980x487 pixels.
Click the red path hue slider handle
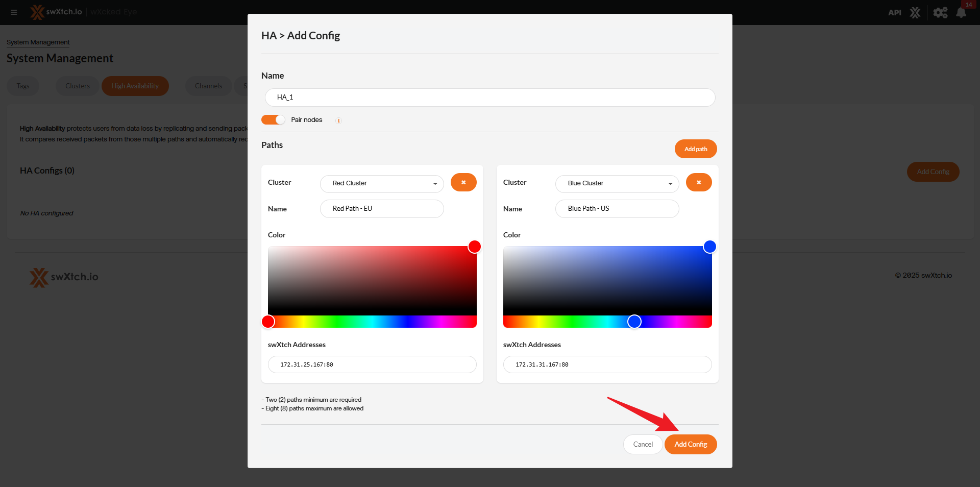tap(268, 322)
